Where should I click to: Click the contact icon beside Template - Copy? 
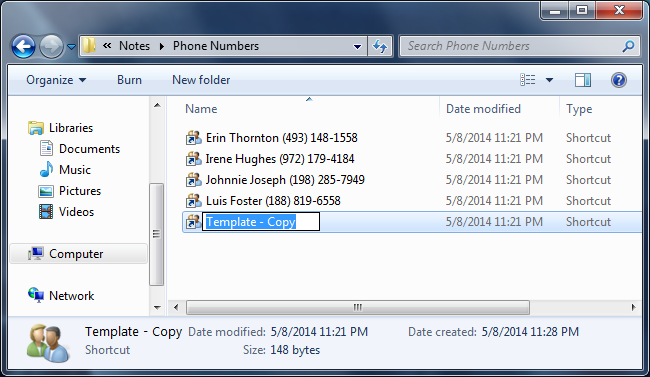[x=193, y=222]
